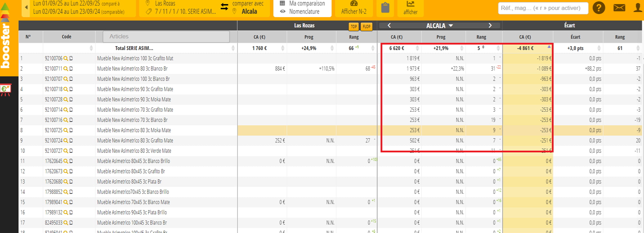
Task: Focus the Réf., mag… search box
Action: (543, 8)
